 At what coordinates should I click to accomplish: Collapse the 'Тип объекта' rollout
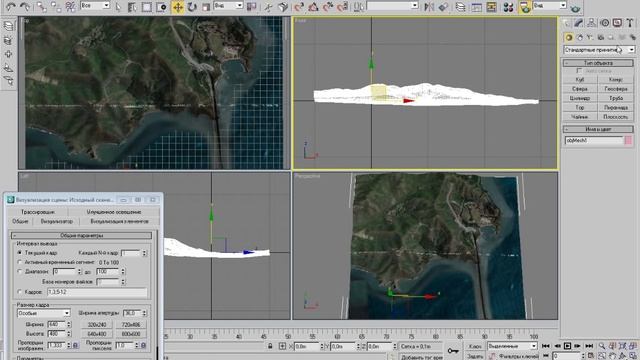click(x=598, y=63)
